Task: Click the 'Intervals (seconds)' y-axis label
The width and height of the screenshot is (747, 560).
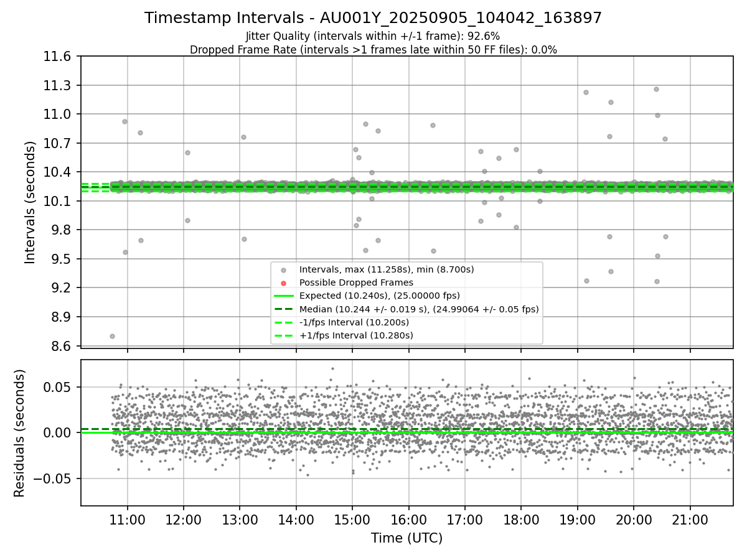Action: [x=31, y=202]
